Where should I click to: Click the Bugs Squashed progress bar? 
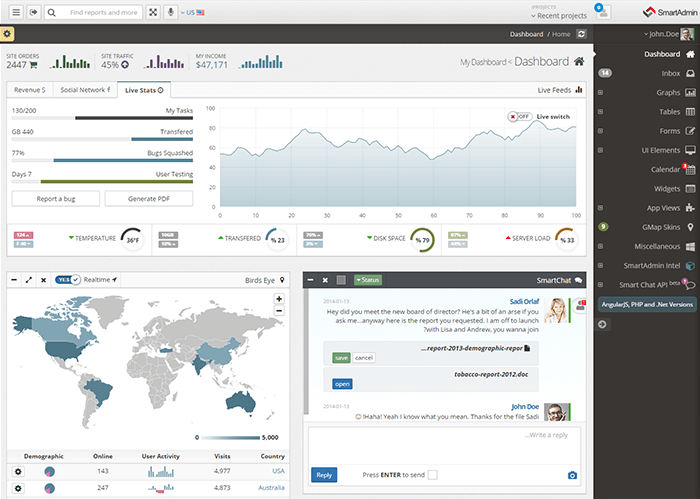[102, 160]
